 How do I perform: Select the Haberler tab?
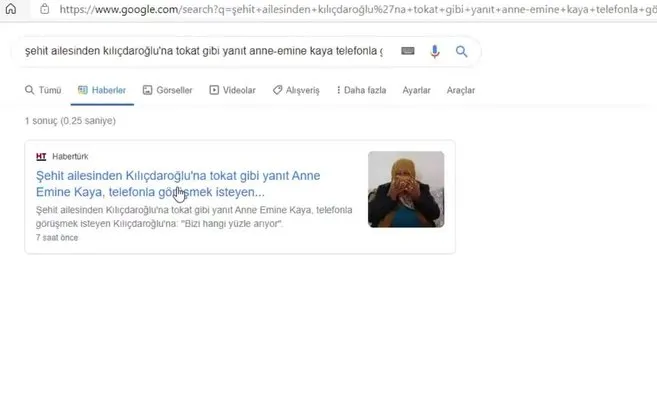point(102,90)
